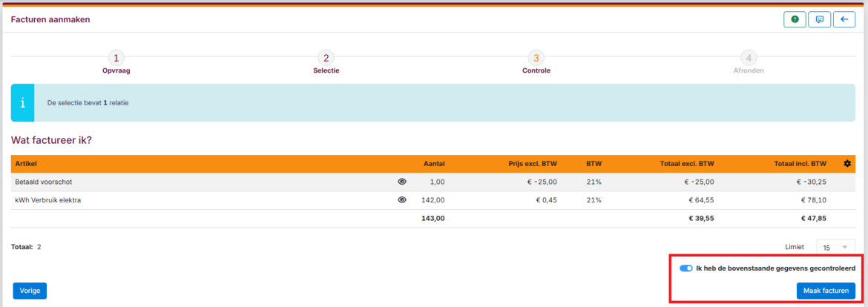
Task: Click the 143,00 total quantity
Action: (x=433, y=219)
